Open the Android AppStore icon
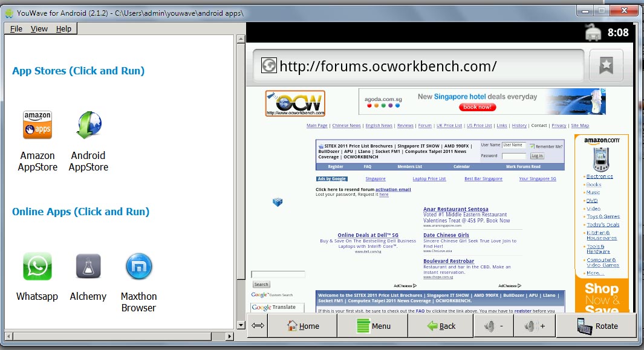This screenshot has height=350, width=644. coord(88,125)
